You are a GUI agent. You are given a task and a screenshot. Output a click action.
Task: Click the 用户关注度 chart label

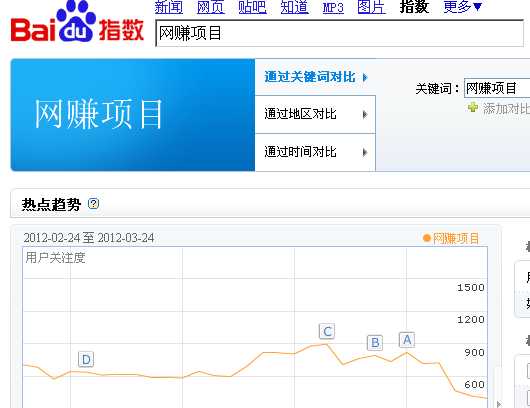55,258
